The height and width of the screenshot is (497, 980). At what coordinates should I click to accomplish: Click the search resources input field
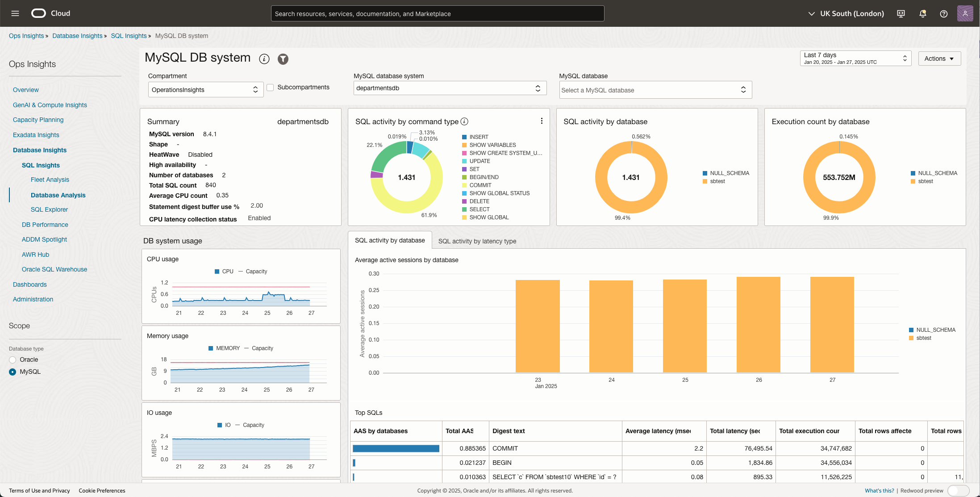tap(437, 13)
